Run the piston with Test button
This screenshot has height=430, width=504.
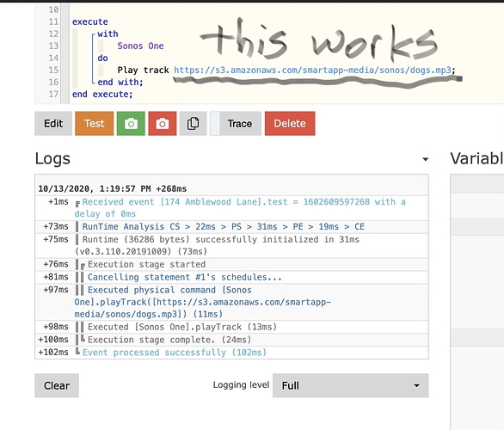click(95, 123)
